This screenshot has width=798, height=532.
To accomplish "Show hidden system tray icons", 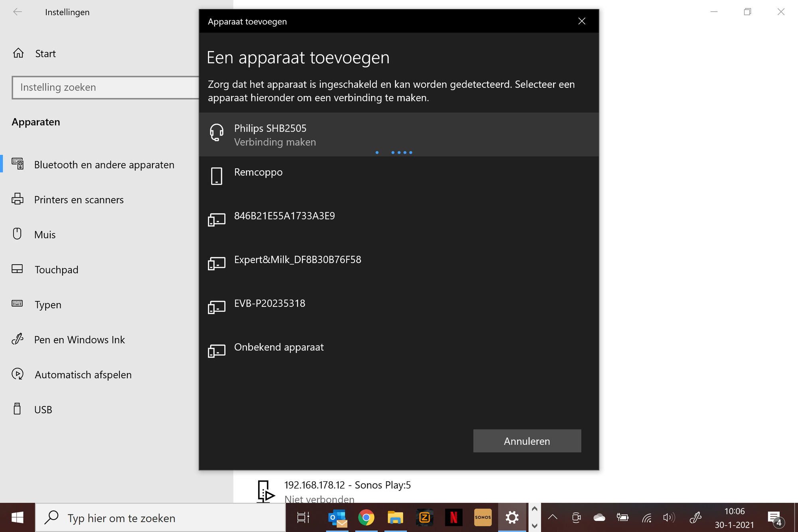I will tap(553, 518).
